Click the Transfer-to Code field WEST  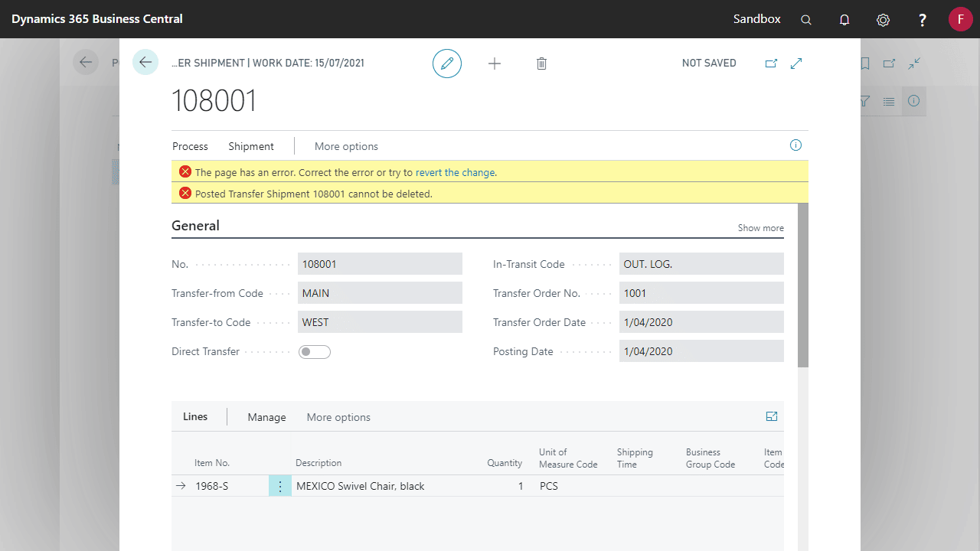click(380, 322)
